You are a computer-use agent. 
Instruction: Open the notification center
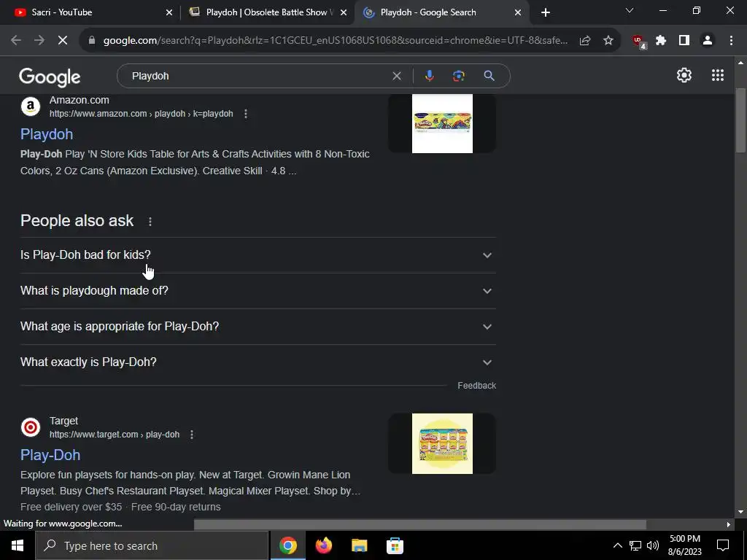723,545
